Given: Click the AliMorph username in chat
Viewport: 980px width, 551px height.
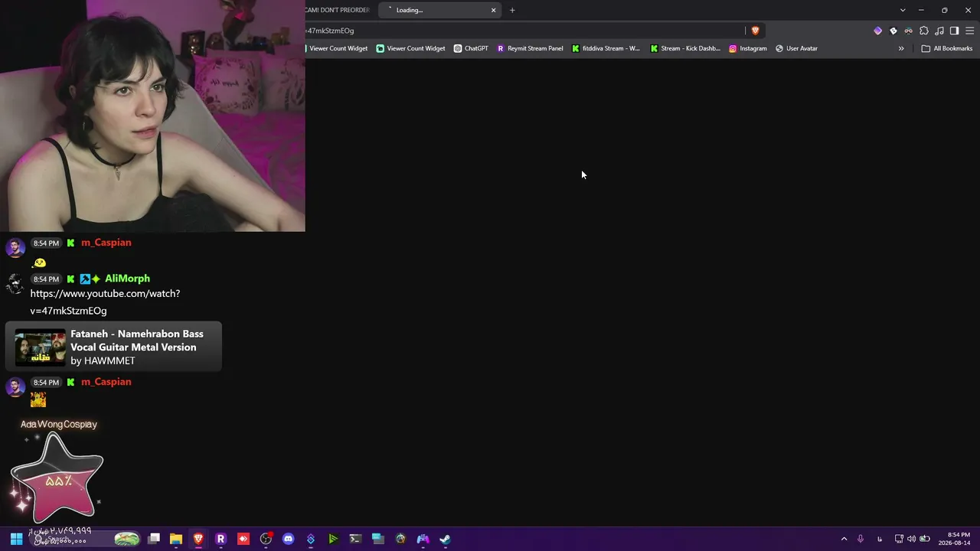Looking at the screenshot, I should click(x=127, y=279).
